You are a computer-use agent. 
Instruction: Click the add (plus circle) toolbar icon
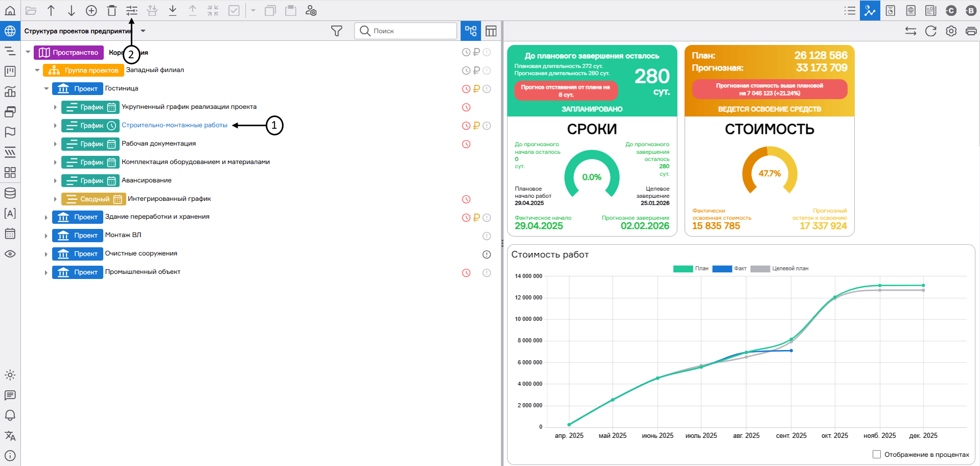pos(91,10)
